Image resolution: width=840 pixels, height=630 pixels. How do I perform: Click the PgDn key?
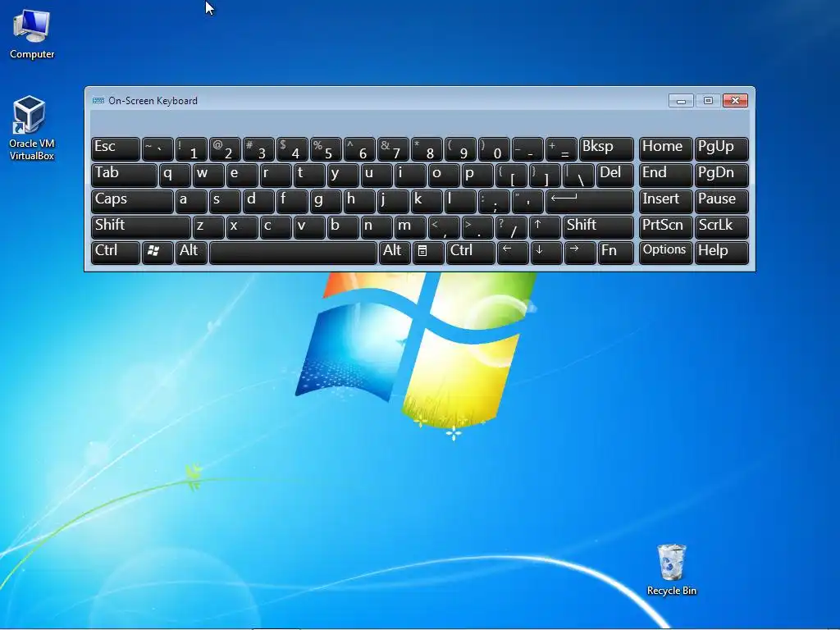[721, 175]
